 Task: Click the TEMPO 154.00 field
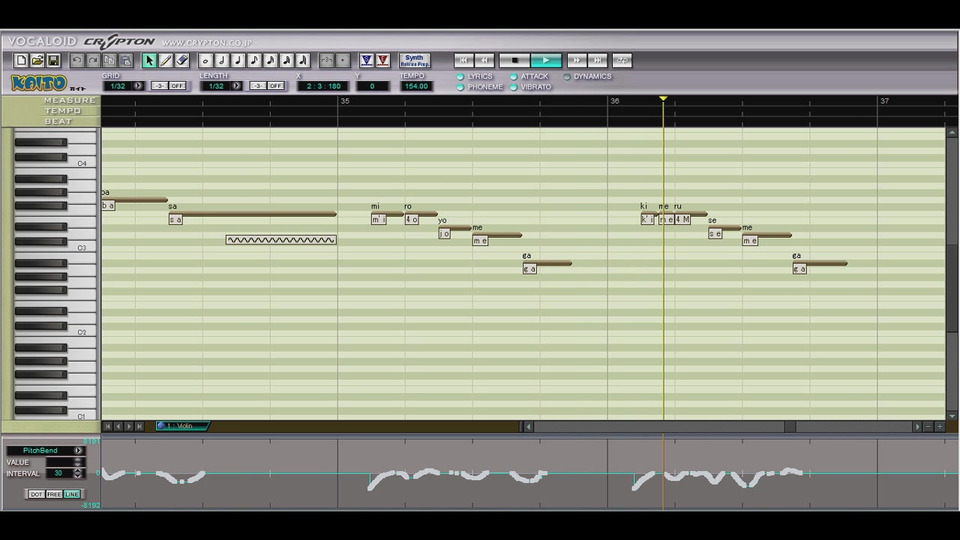click(416, 86)
